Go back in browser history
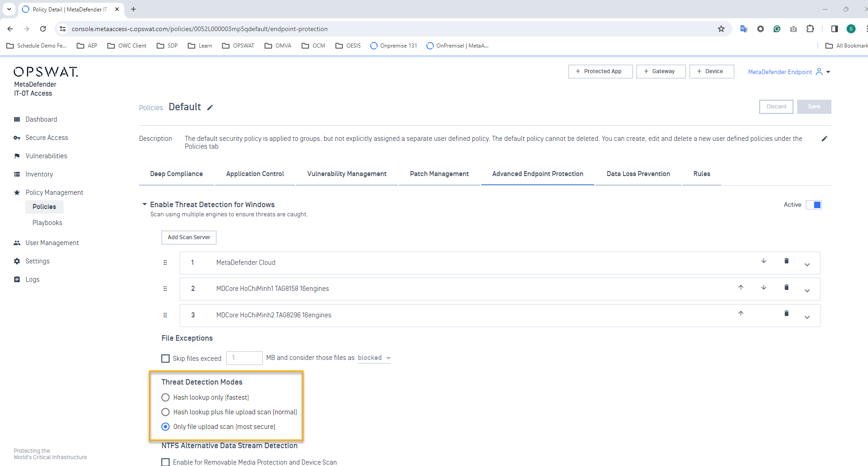The image size is (868, 466). (x=10, y=29)
